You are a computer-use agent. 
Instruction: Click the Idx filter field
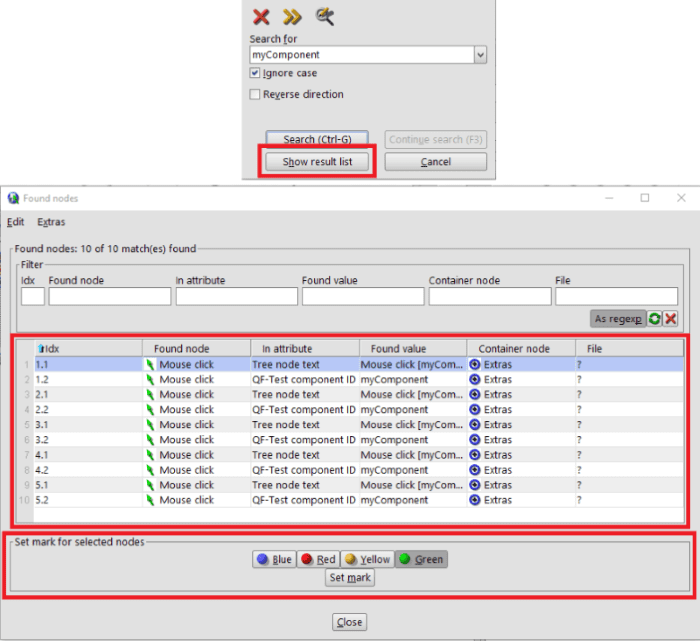coord(33,296)
